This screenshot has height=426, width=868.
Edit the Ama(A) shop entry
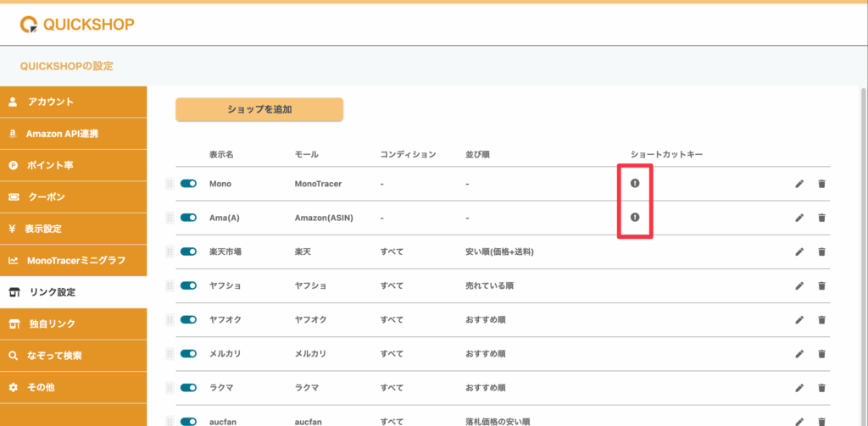pyautogui.click(x=799, y=218)
